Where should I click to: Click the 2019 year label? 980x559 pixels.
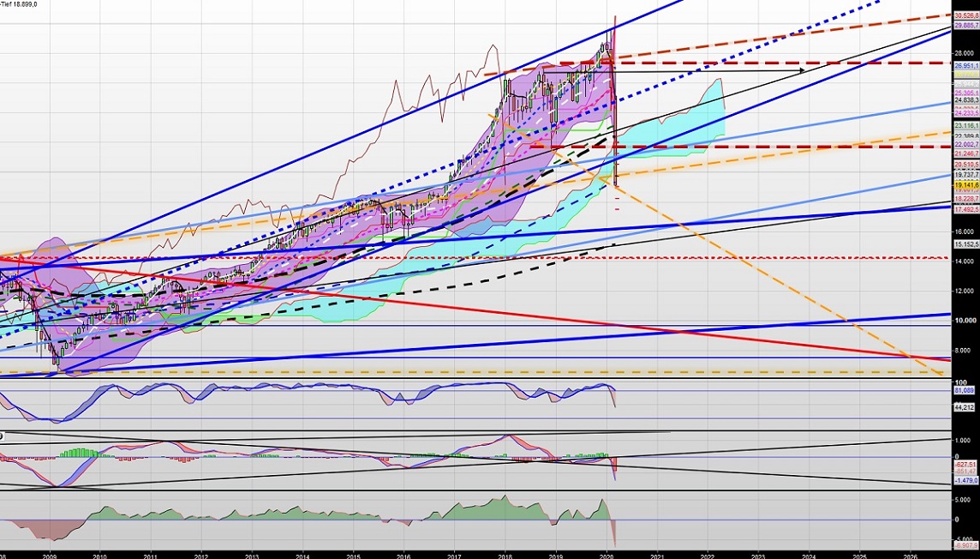pyautogui.click(x=556, y=556)
